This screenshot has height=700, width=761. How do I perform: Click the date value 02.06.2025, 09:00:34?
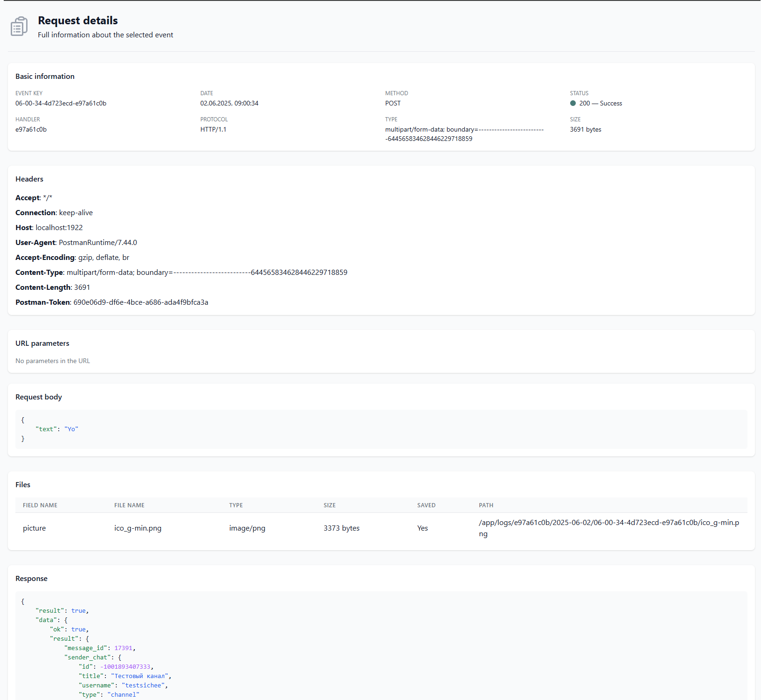click(229, 104)
